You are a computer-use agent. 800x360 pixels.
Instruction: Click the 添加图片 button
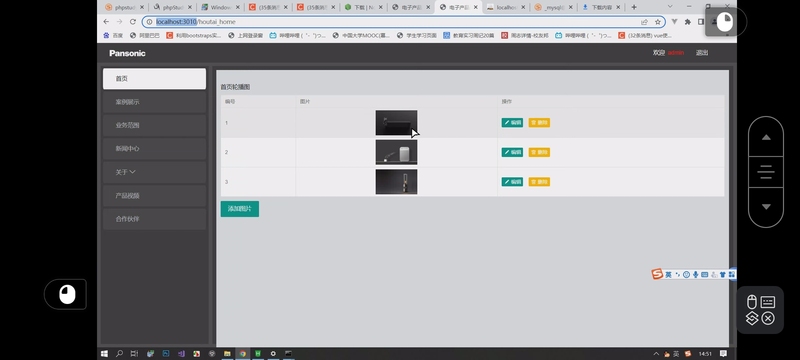(x=240, y=209)
